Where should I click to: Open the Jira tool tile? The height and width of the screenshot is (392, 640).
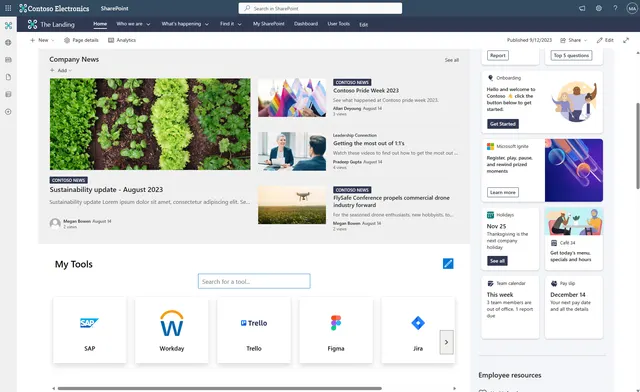[x=418, y=330]
